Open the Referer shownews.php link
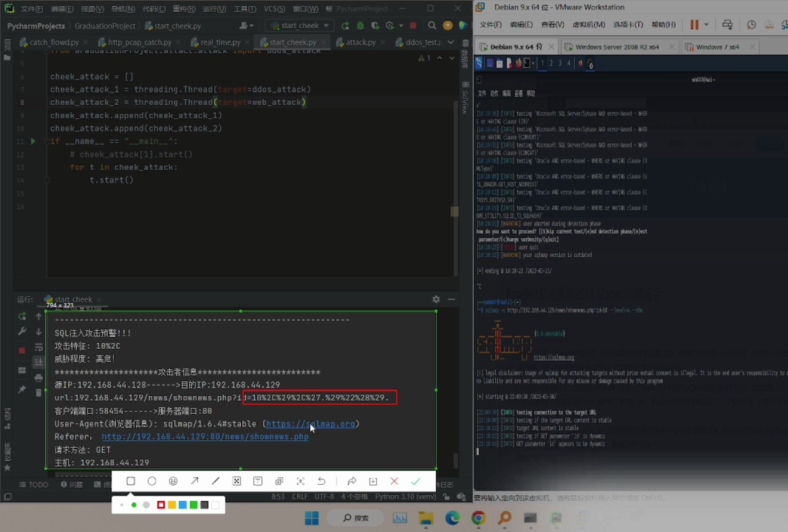The image size is (788, 532). tap(205, 437)
